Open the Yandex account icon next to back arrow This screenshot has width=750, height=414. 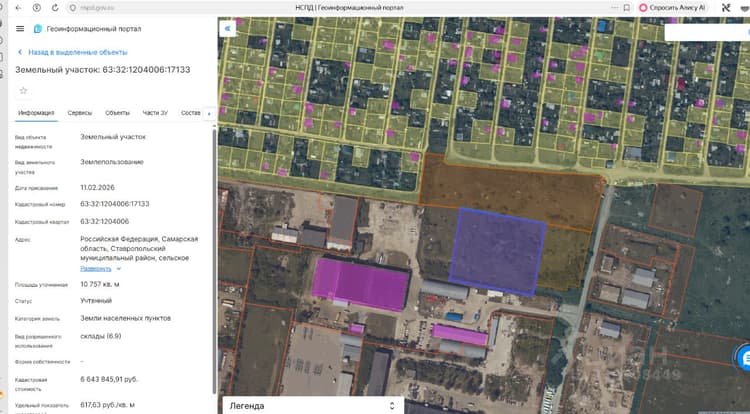pos(37,8)
